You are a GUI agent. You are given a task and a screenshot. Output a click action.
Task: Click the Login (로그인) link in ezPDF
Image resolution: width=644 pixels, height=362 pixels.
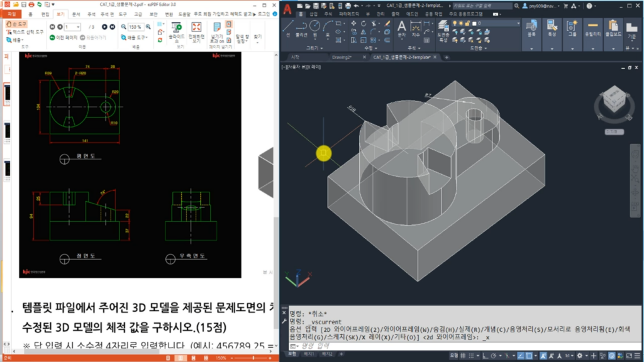coord(264,14)
